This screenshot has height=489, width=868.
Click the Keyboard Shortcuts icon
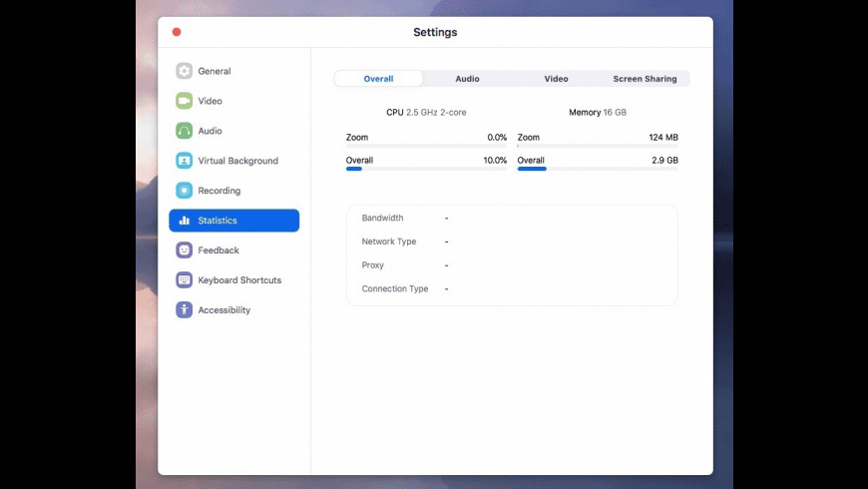pyautogui.click(x=184, y=280)
